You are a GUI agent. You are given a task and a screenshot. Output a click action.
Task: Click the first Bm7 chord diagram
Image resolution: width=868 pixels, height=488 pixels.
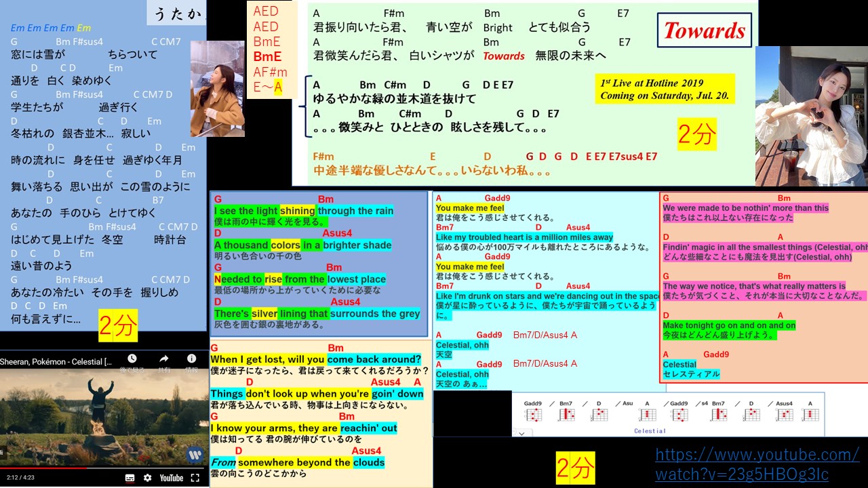tap(566, 415)
